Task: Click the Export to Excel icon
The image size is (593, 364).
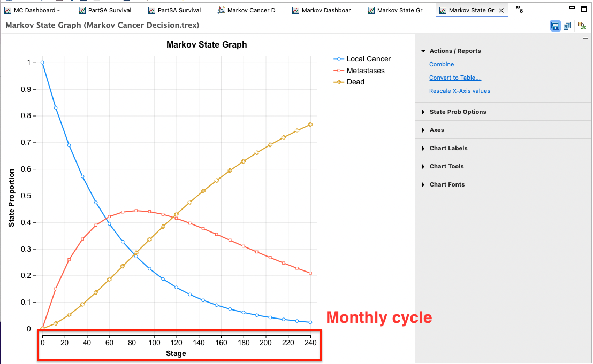Action: (x=582, y=26)
